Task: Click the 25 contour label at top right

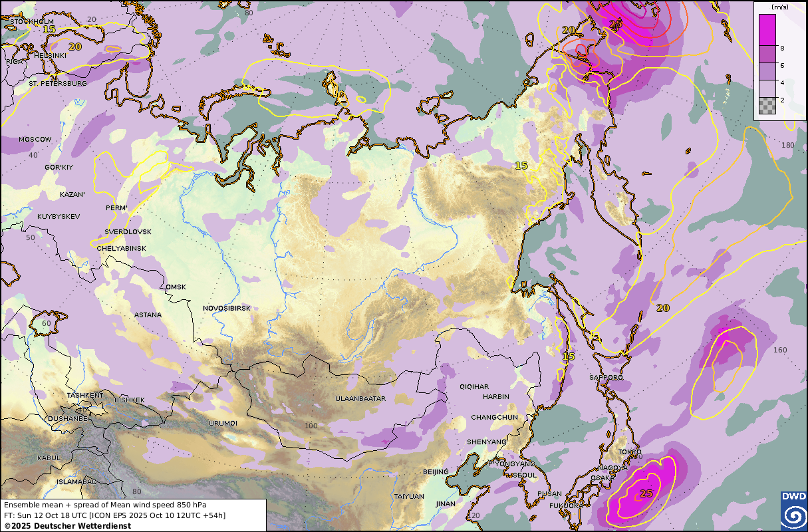Action: click(x=615, y=25)
